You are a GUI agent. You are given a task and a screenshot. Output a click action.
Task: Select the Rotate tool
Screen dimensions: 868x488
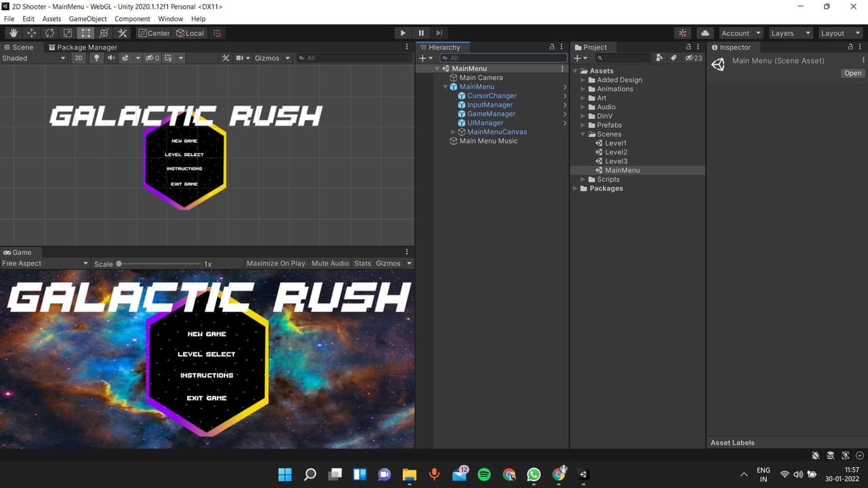click(x=50, y=33)
